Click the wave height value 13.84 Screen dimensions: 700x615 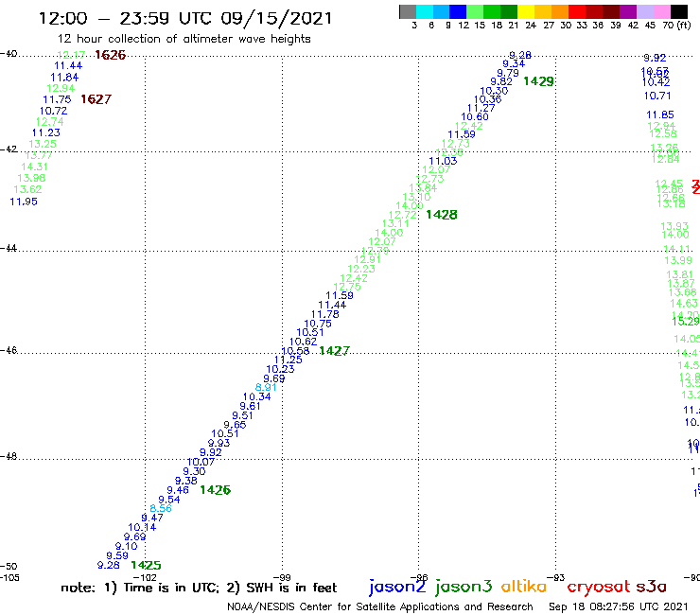[423, 188]
